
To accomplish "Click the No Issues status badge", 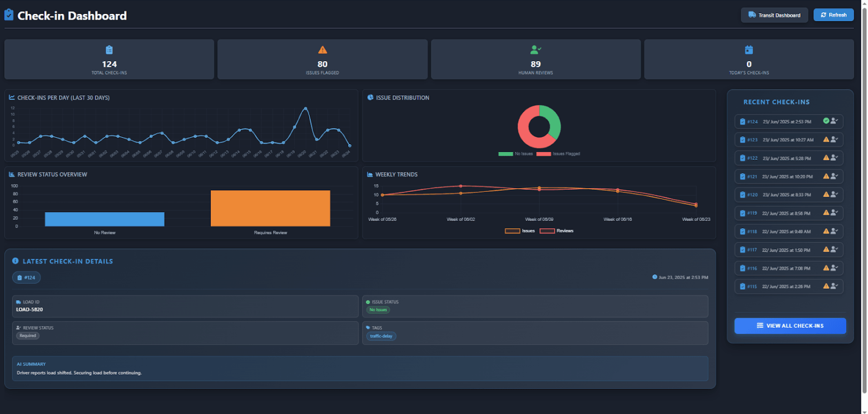I will pyautogui.click(x=378, y=310).
